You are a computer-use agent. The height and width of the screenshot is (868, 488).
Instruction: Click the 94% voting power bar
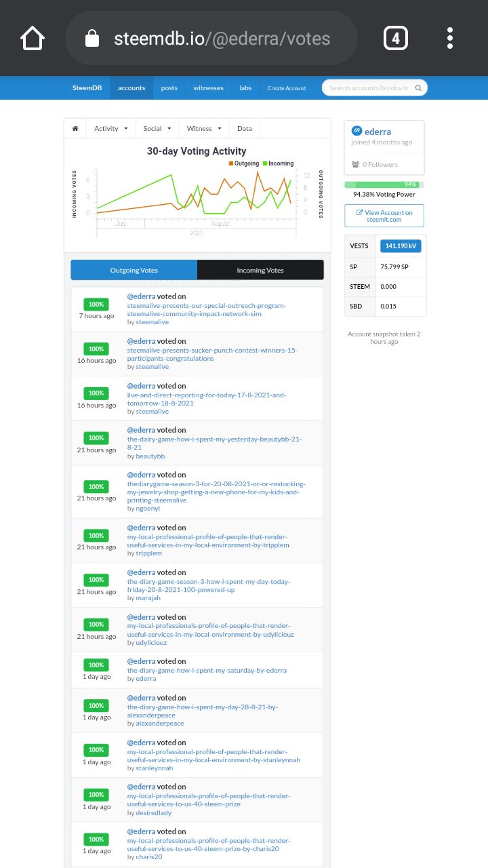384,184
